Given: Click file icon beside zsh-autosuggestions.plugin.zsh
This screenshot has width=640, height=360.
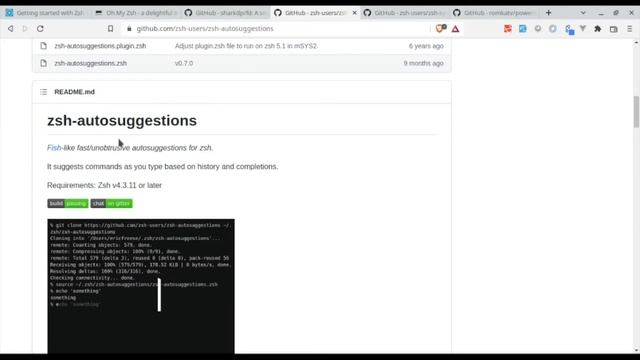Looking at the screenshot, I should point(43,46).
